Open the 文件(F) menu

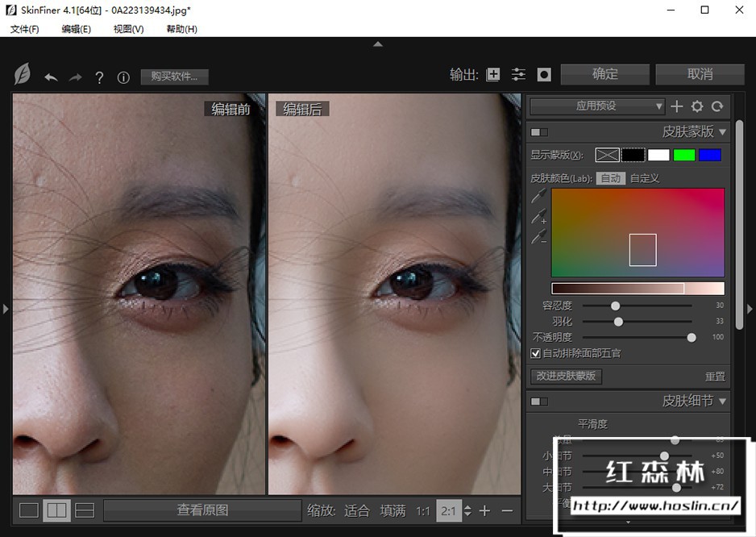click(25, 29)
